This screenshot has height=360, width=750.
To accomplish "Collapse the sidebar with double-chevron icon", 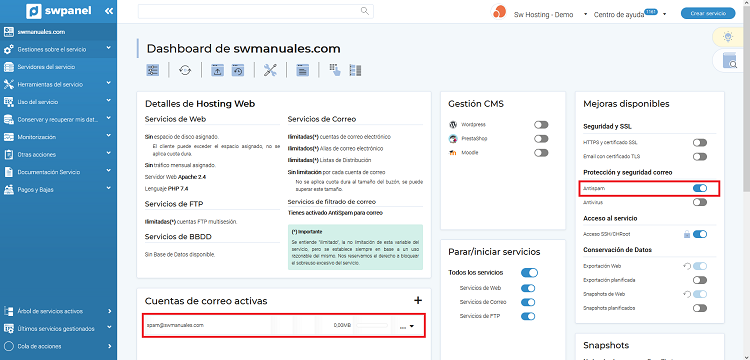I will [109, 11].
